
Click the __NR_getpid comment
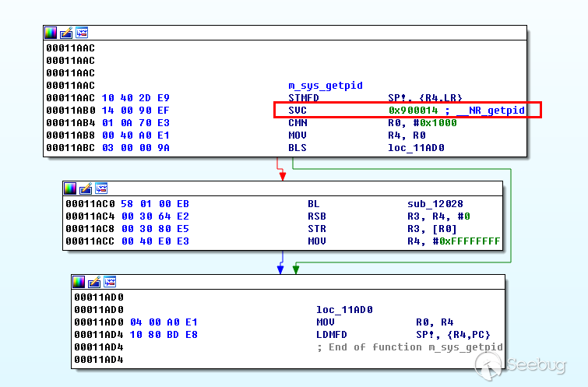click(491, 111)
